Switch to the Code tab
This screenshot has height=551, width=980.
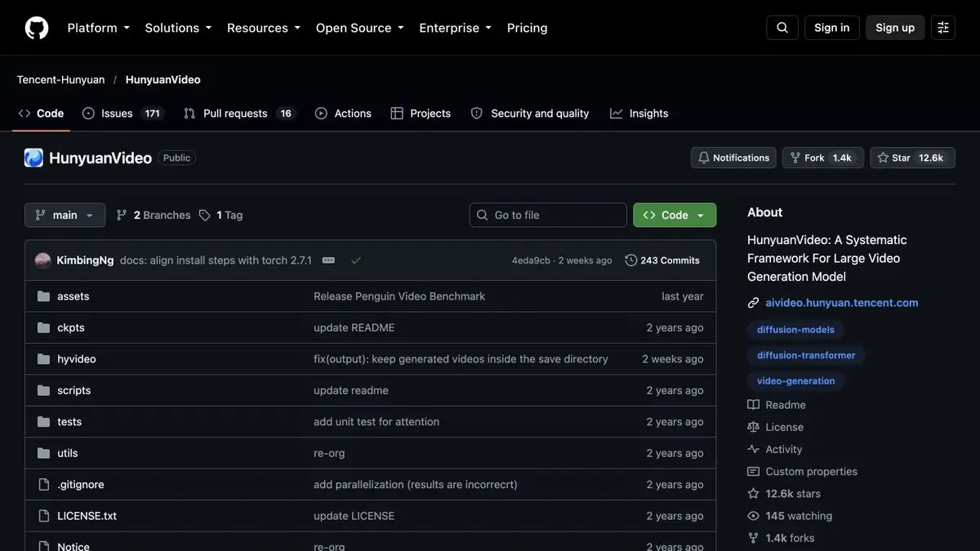point(41,113)
